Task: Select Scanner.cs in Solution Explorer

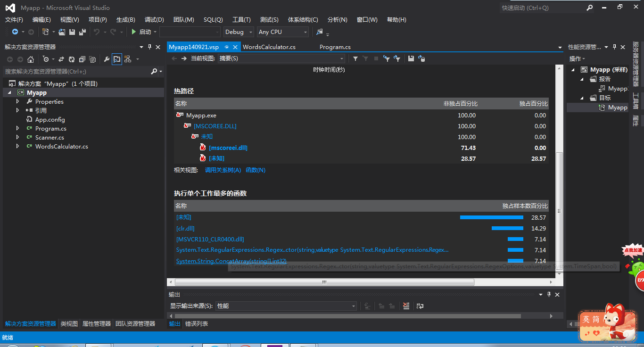Action: tap(50, 138)
